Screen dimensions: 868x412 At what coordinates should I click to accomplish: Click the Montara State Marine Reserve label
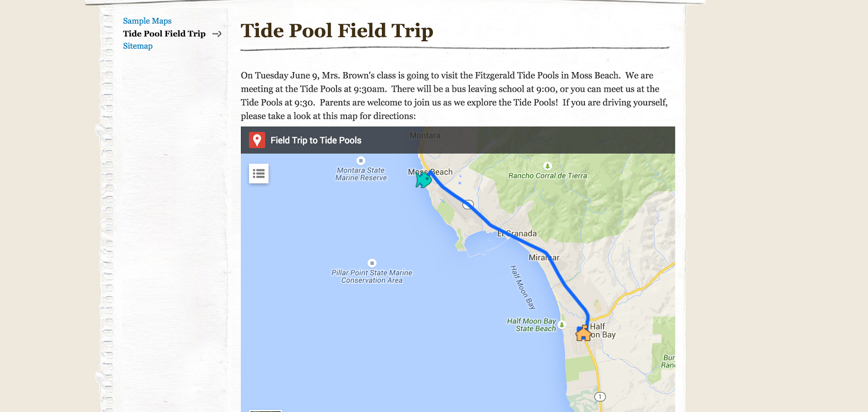(x=361, y=174)
